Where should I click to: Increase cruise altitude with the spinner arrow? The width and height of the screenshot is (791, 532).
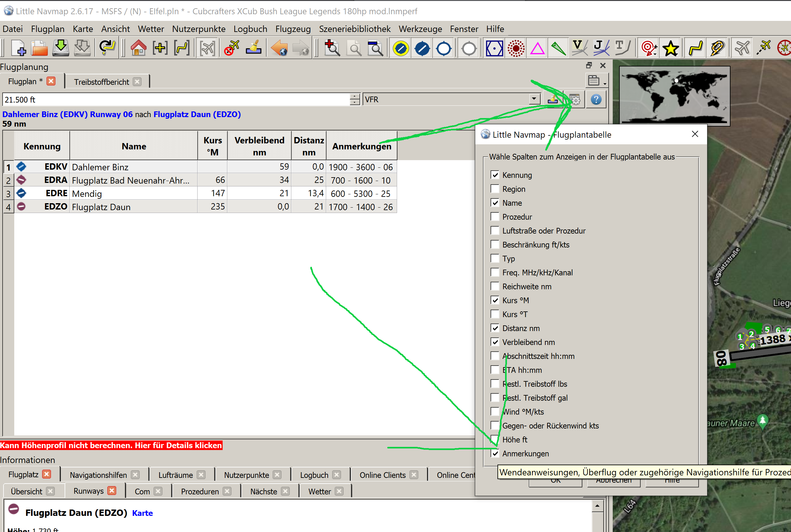click(x=354, y=96)
